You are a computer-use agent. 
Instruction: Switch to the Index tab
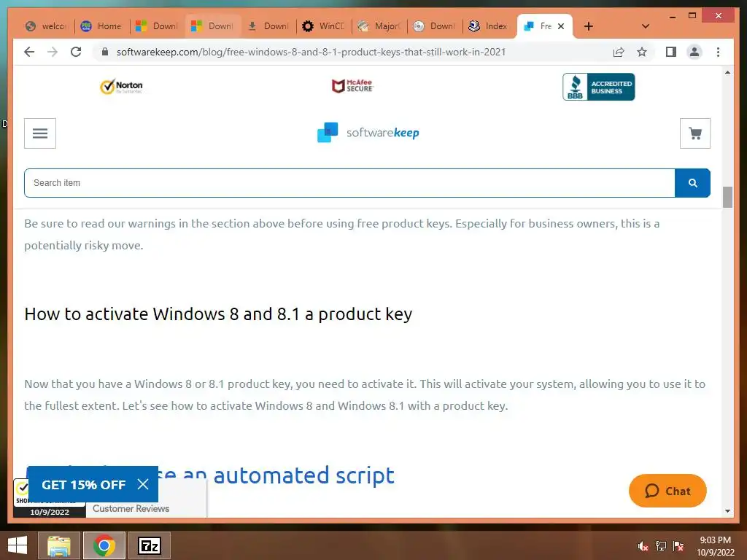tap(489, 26)
